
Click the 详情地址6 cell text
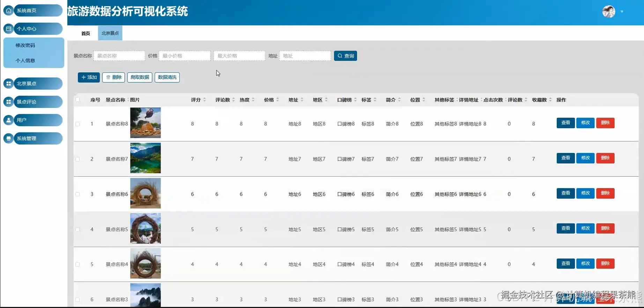pos(470,194)
